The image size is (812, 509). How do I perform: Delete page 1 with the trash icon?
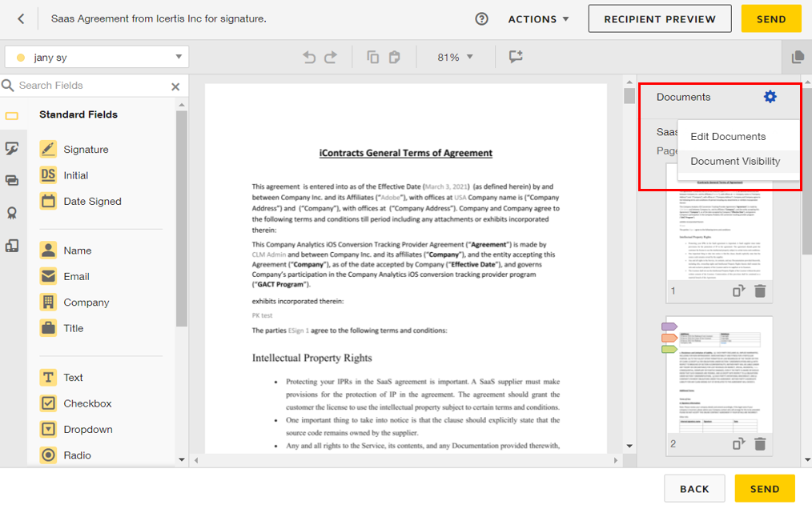[760, 291]
